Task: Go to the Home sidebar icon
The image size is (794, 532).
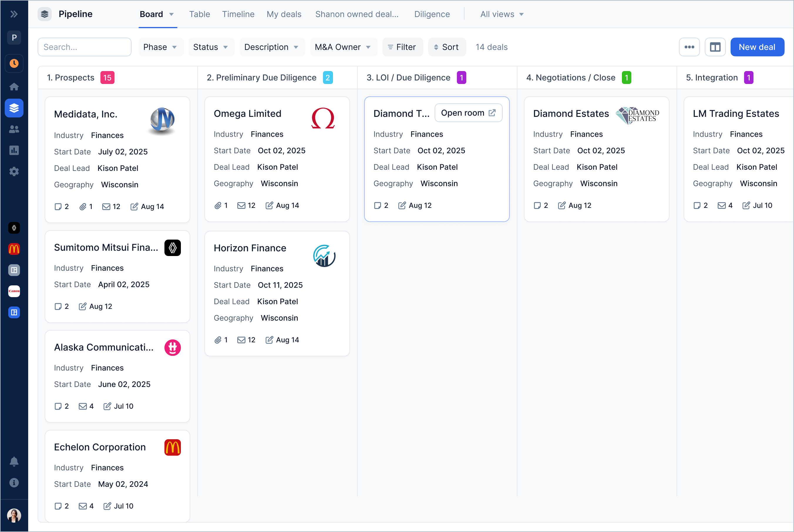Action: (x=14, y=87)
